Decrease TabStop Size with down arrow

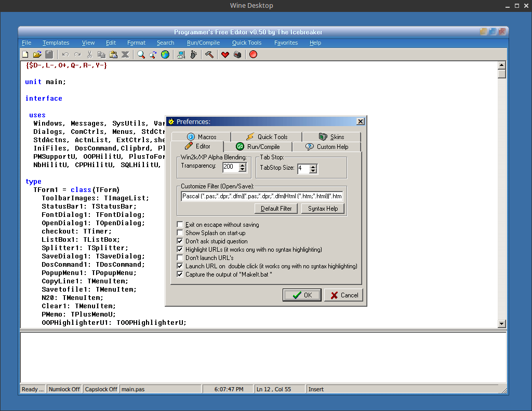(x=313, y=171)
